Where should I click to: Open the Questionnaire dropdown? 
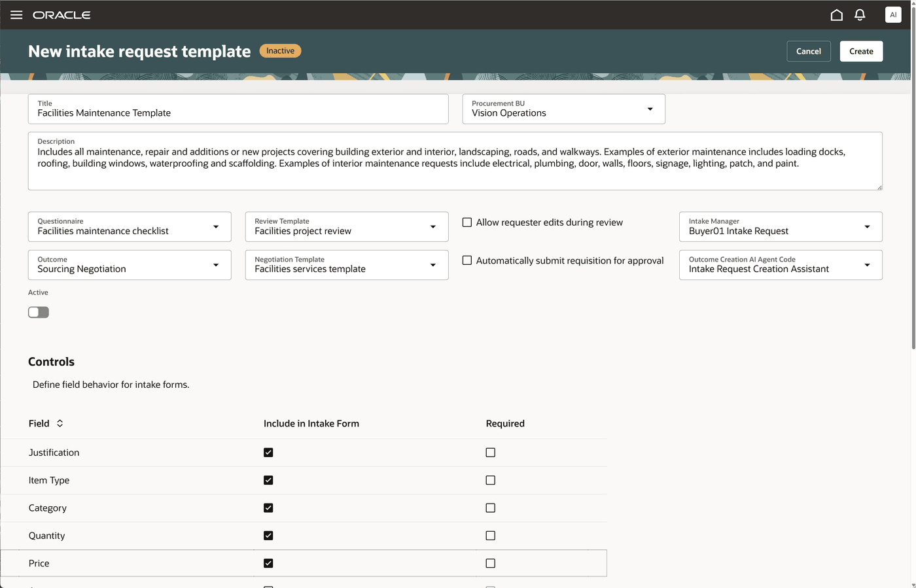pyautogui.click(x=130, y=226)
